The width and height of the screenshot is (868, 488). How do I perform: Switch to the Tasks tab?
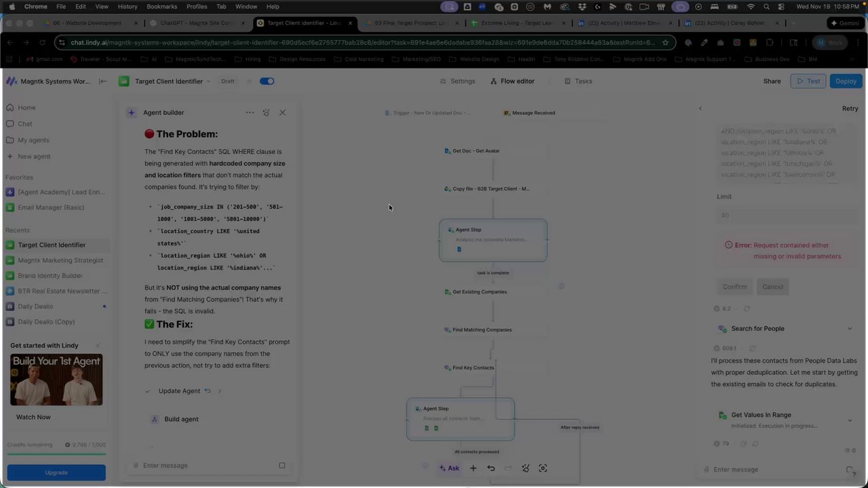[x=578, y=81]
